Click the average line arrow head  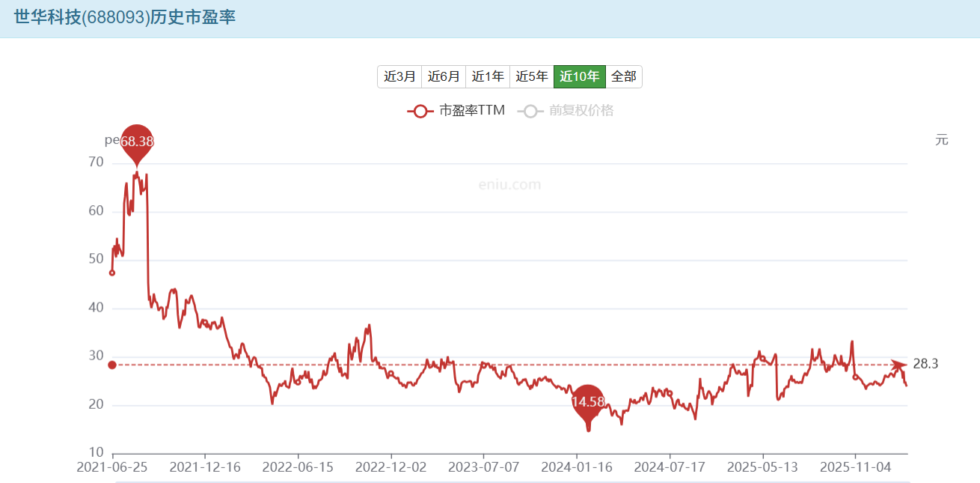(900, 365)
